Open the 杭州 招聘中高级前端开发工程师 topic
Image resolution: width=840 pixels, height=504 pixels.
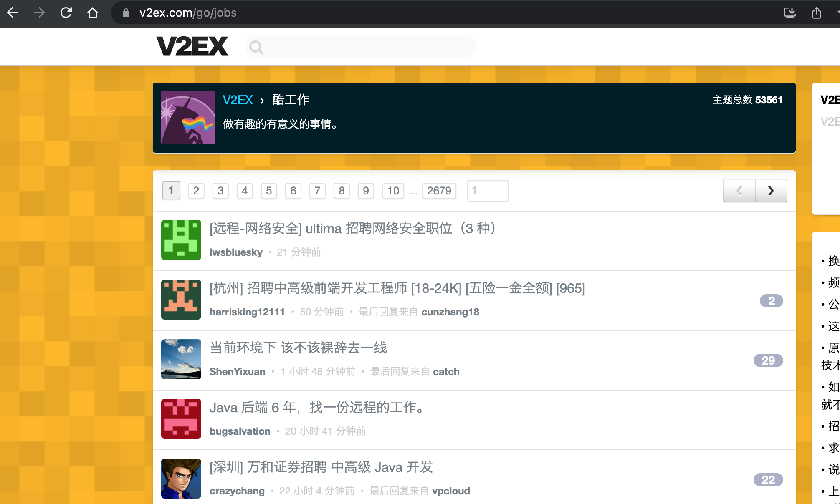tap(397, 288)
